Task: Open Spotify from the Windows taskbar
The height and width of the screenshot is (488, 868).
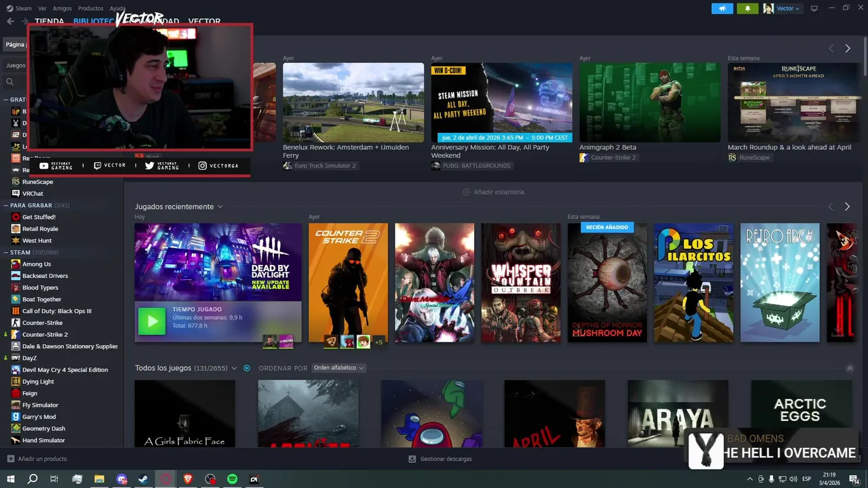Action: tap(232, 479)
